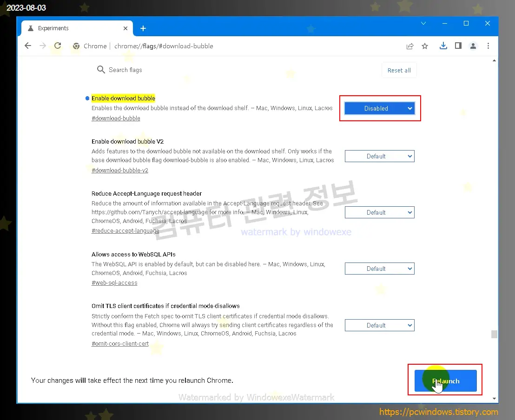Click the Enable download bubble V2 title

(127, 142)
